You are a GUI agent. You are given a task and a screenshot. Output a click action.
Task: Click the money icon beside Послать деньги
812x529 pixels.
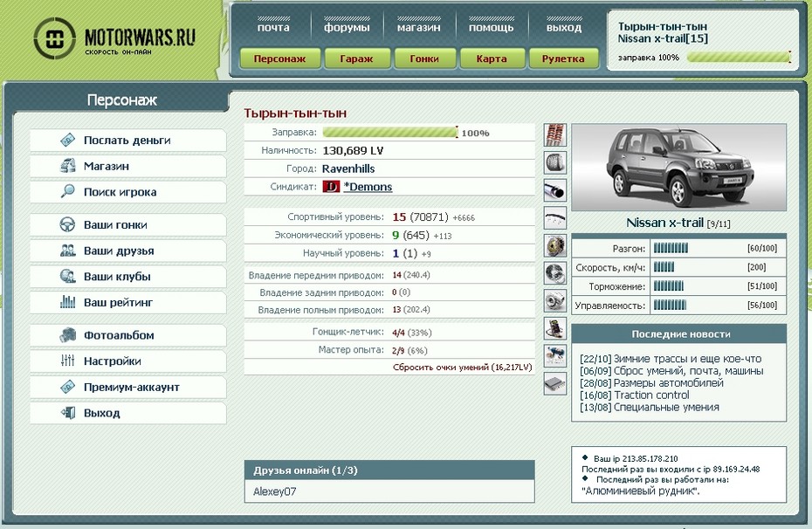tap(68, 140)
